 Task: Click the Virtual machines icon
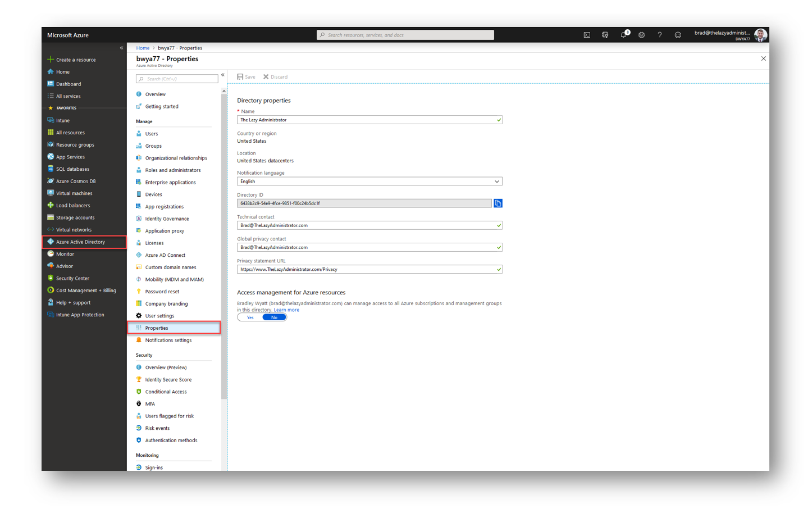point(51,193)
